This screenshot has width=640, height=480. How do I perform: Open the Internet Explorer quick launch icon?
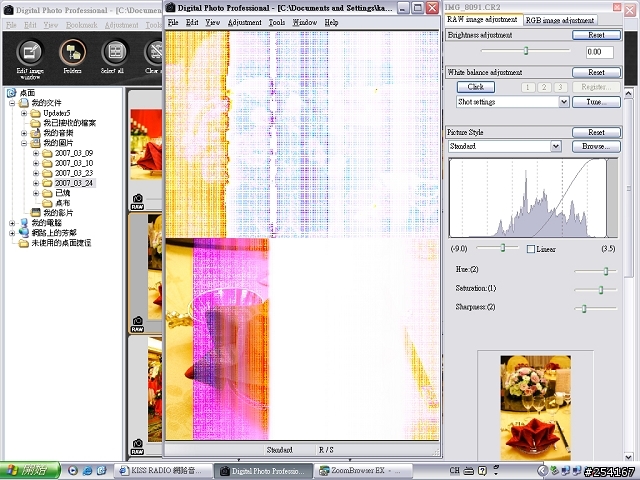pyautogui.click(x=87, y=471)
